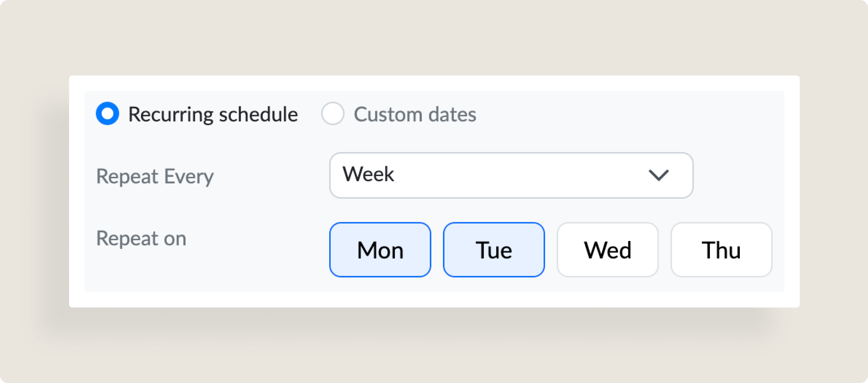
Task: Click the chevron arrow in Week dropdown
Action: [x=658, y=175]
